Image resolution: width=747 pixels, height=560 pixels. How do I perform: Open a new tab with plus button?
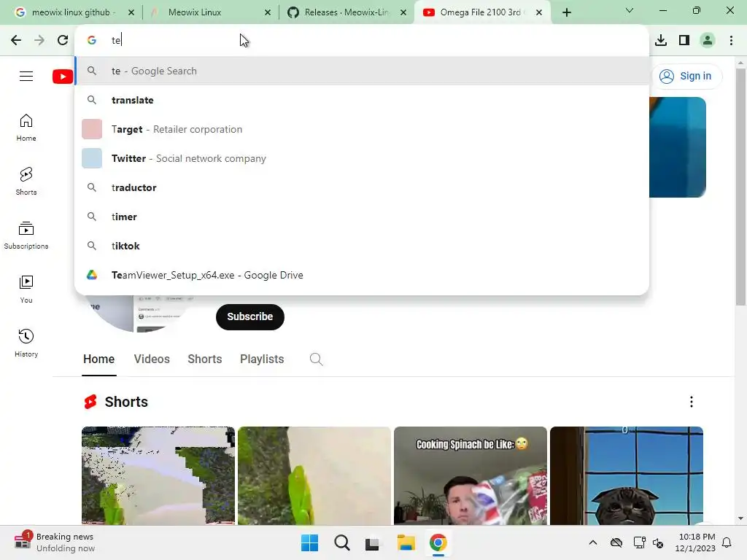coord(566,12)
